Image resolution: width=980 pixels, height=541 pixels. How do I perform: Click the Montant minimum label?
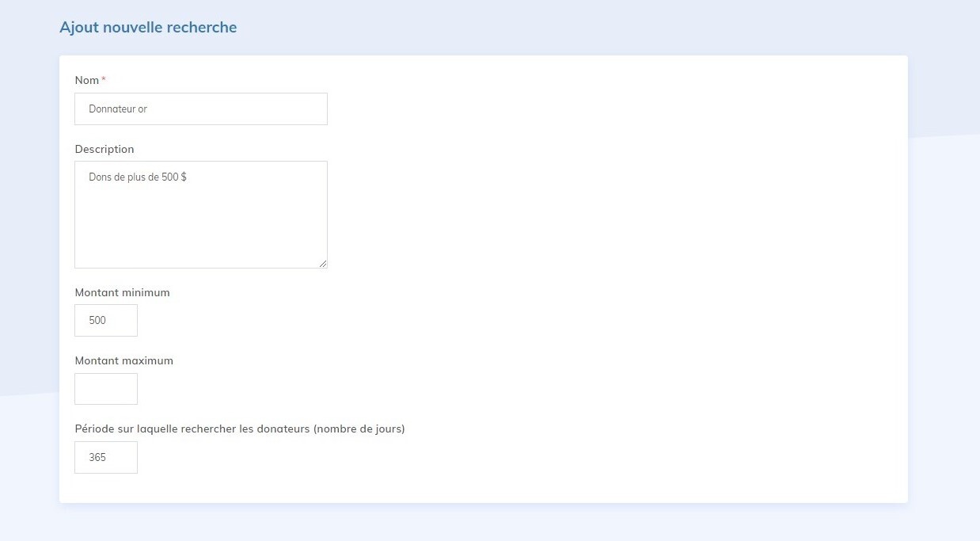pyautogui.click(x=122, y=292)
